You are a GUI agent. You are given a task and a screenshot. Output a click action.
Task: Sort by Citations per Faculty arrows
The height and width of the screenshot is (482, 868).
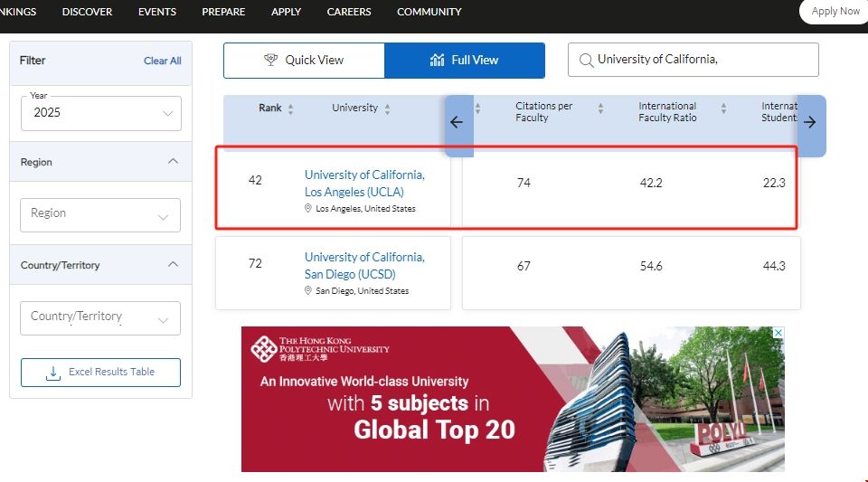point(600,109)
